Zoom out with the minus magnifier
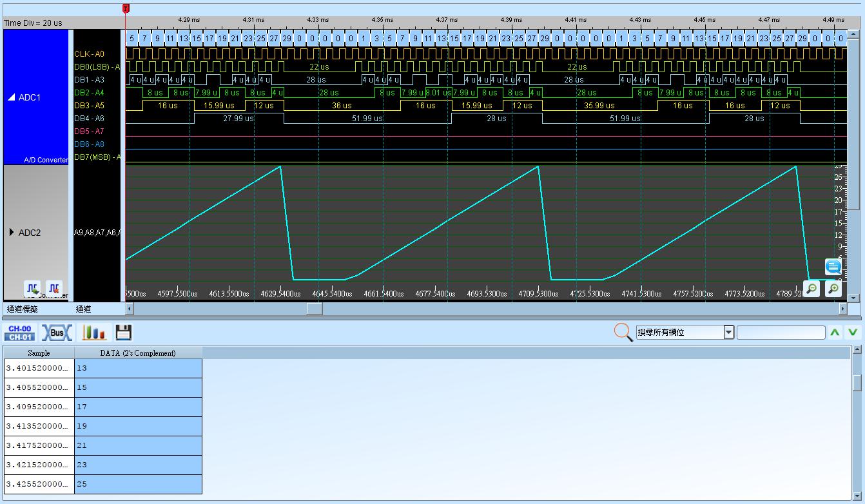The image size is (865, 504). (x=812, y=288)
